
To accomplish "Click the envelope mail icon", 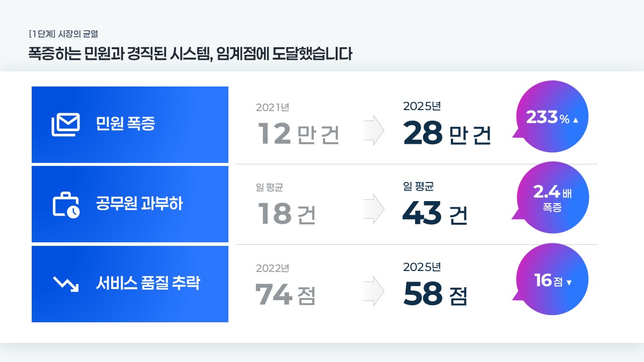I will pos(65,125).
